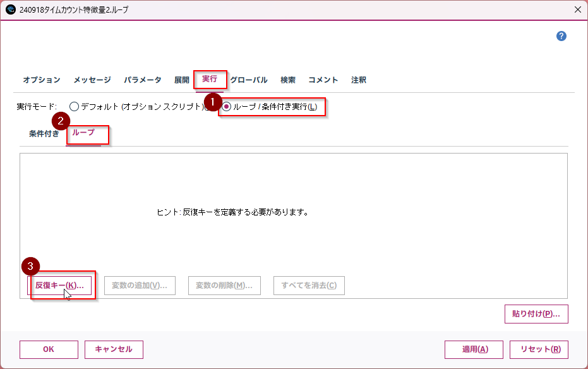Click the リセット(R) button
The image size is (588, 369).
tap(539, 349)
